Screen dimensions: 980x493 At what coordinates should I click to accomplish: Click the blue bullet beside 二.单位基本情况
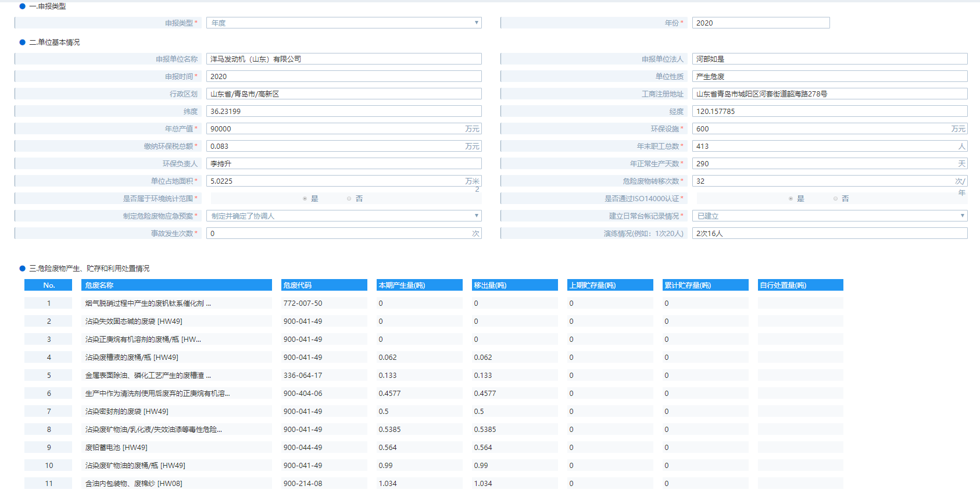(23, 42)
